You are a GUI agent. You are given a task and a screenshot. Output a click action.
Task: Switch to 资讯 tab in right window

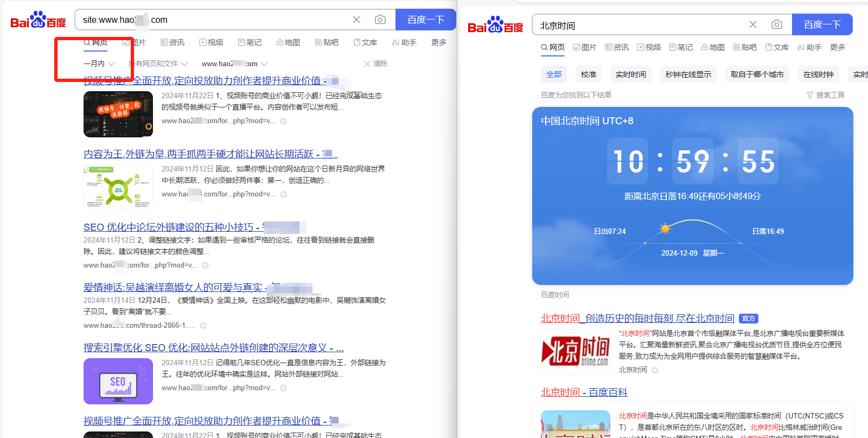(x=617, y=47)
